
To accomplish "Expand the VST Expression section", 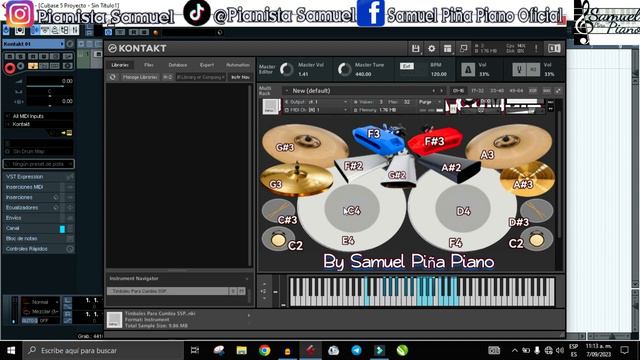I will (x=39, y=177).
